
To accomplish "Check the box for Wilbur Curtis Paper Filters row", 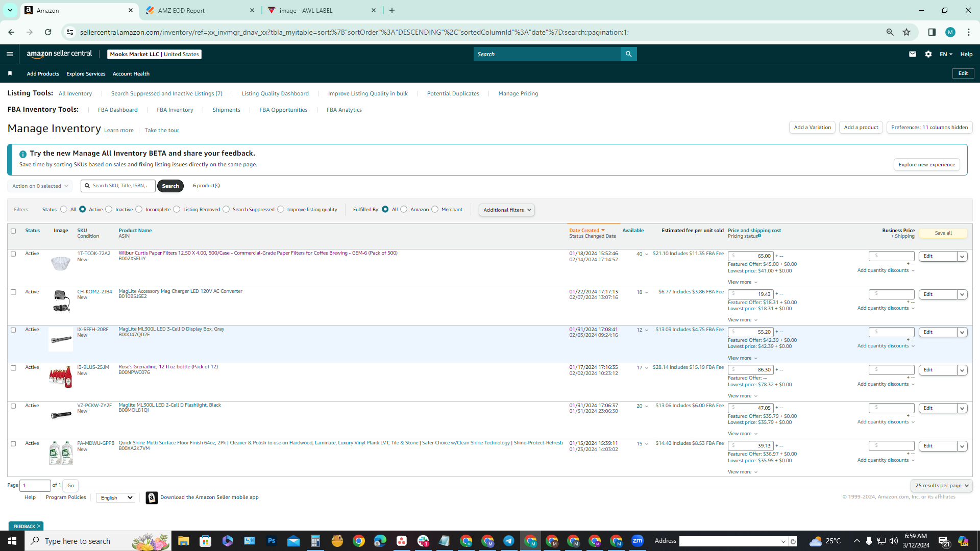I will [x=13, y=254].
